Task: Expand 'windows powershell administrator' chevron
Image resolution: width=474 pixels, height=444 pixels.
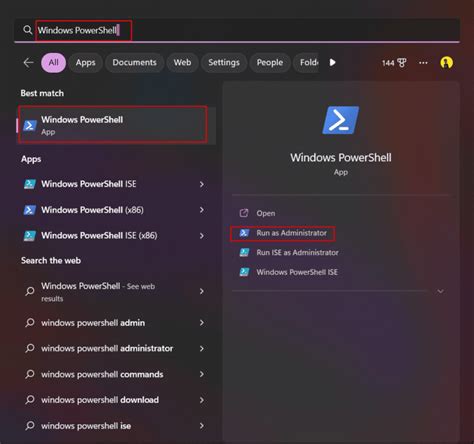Action: pos(202,348)
